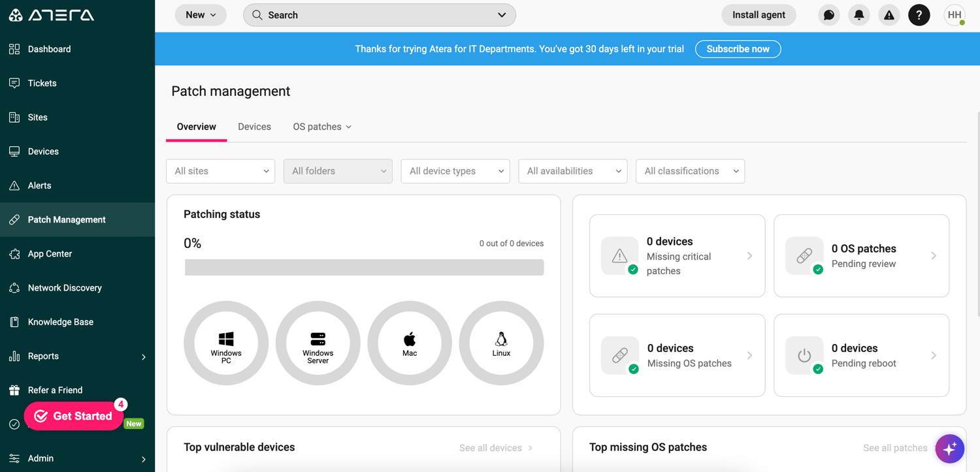Open the All sites filter dropdown
This screenshot has width=980, height=472.
tap(221, 171)
